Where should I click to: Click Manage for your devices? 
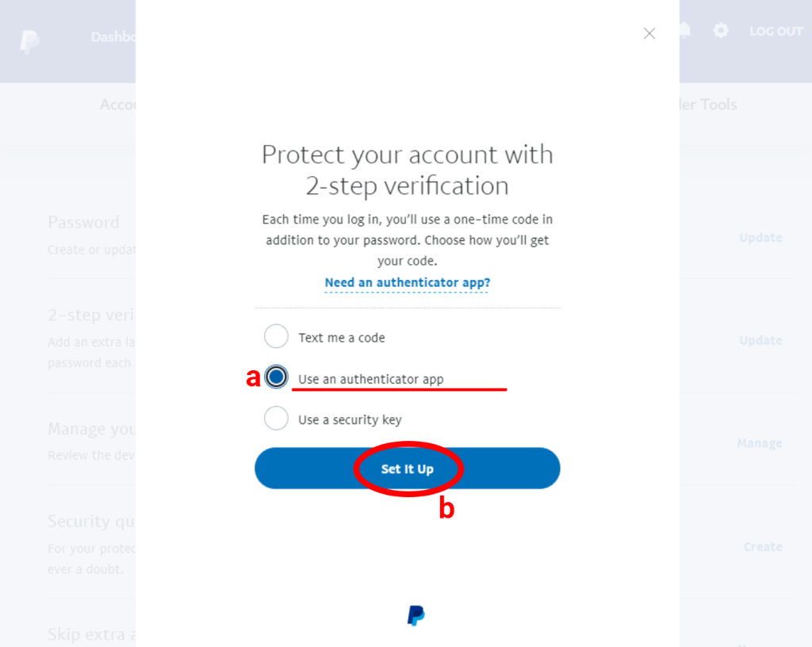click(759, 443)
